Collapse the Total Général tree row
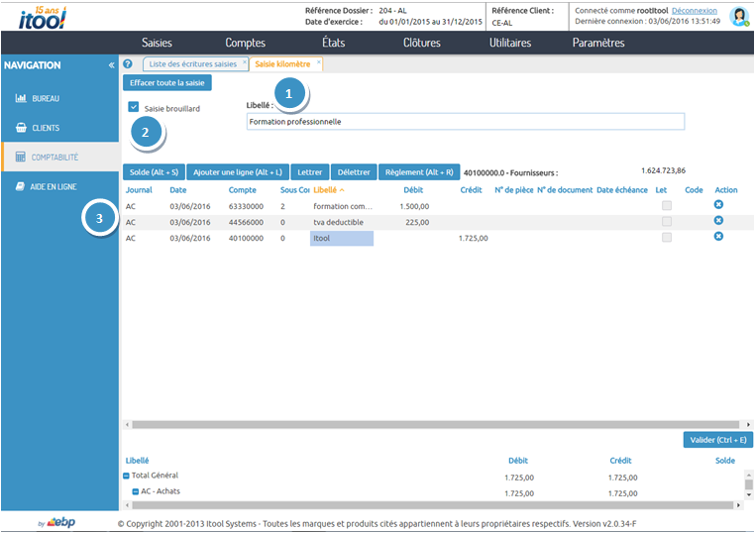This screenshot has height=533, width=756. 127,476
